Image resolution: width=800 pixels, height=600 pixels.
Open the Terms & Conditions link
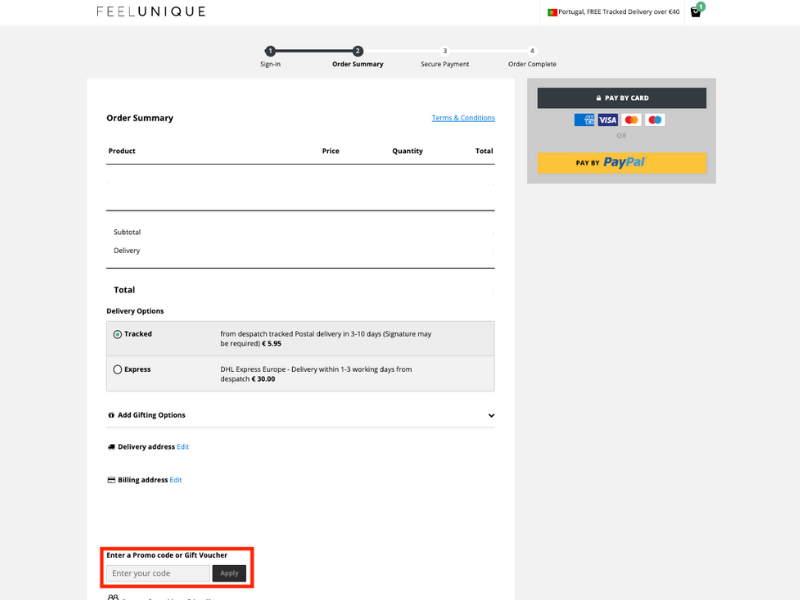463,118
